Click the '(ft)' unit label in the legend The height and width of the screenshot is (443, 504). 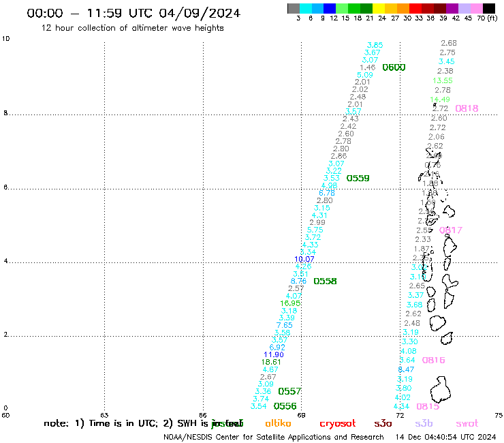pyautogui.click(x=492, y=18)
